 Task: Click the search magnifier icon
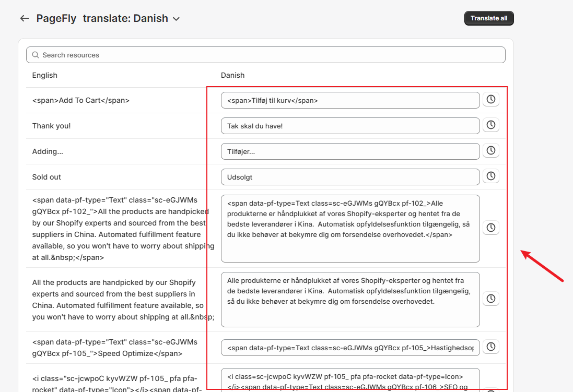[36, 55]
